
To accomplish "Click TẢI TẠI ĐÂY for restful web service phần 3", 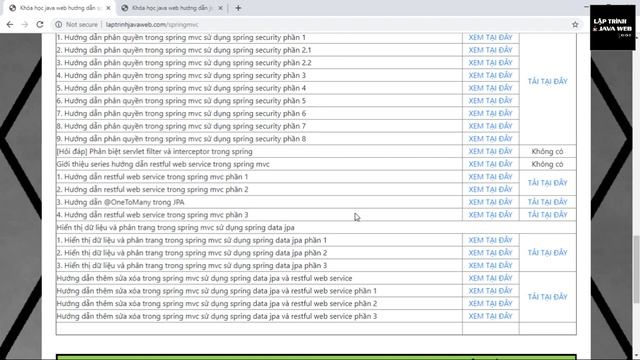I will [547, 214].
